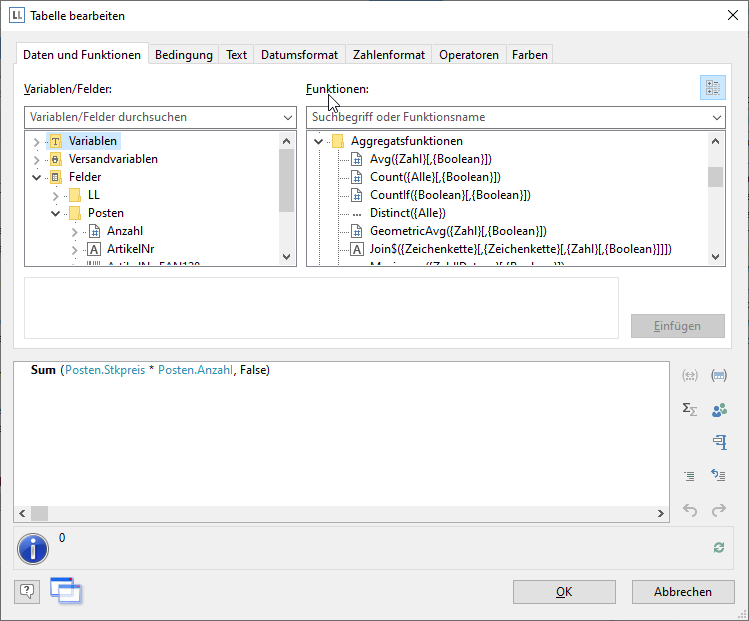This screenshot has width=749, height=621.
Task: Click the Abbrechen button
Action: click(x=682, y=592)
